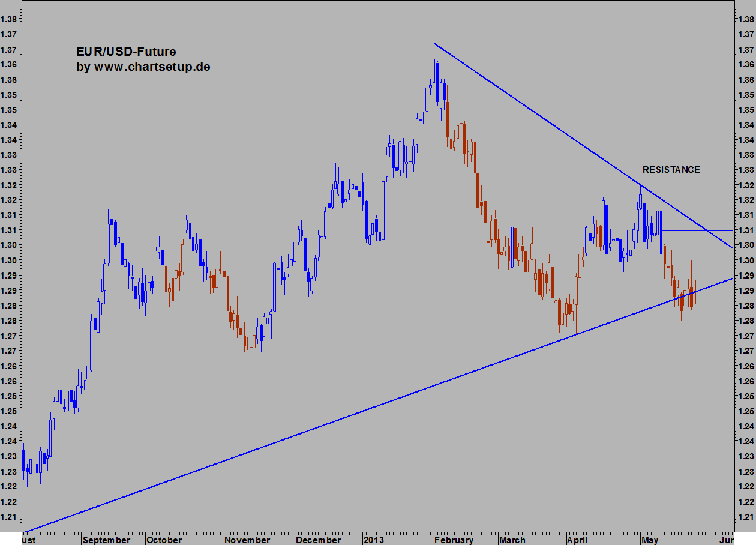Click the EUR/USD-Future chart title
This screenshot has height=545, width=756.
pos(126,52)
